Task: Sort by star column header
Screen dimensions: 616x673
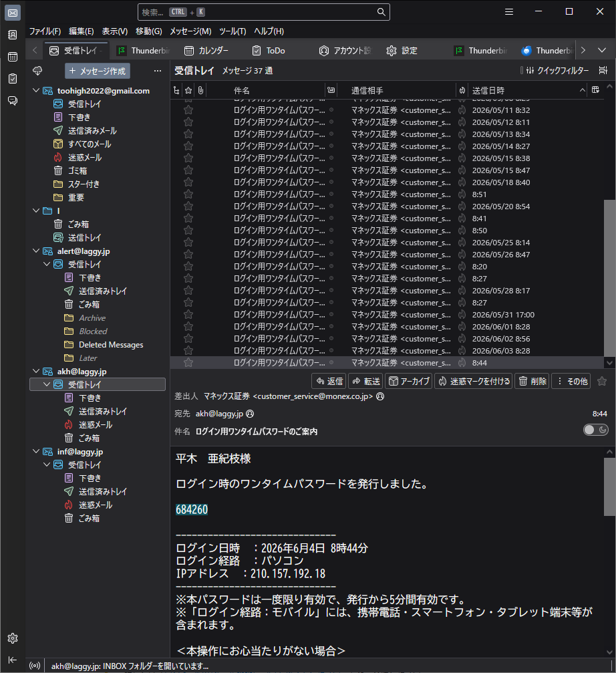Action: pyautogui.click(x=188, y=90)
